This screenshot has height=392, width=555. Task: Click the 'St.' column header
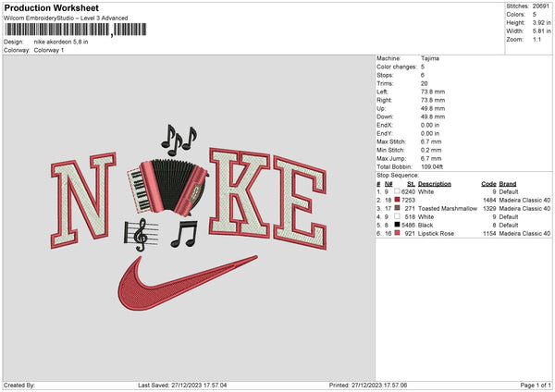(x=411, y=184)
